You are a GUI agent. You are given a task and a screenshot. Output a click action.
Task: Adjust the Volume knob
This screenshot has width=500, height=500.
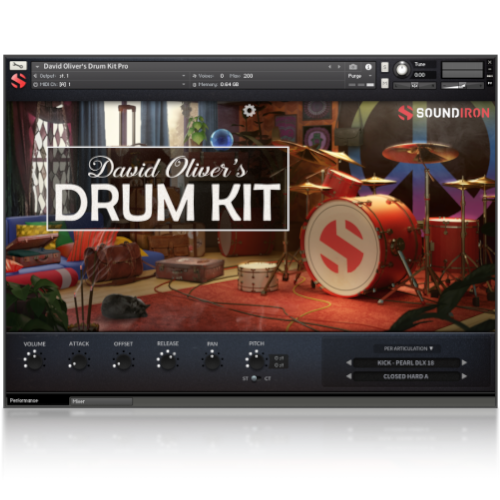click(34, 361)
